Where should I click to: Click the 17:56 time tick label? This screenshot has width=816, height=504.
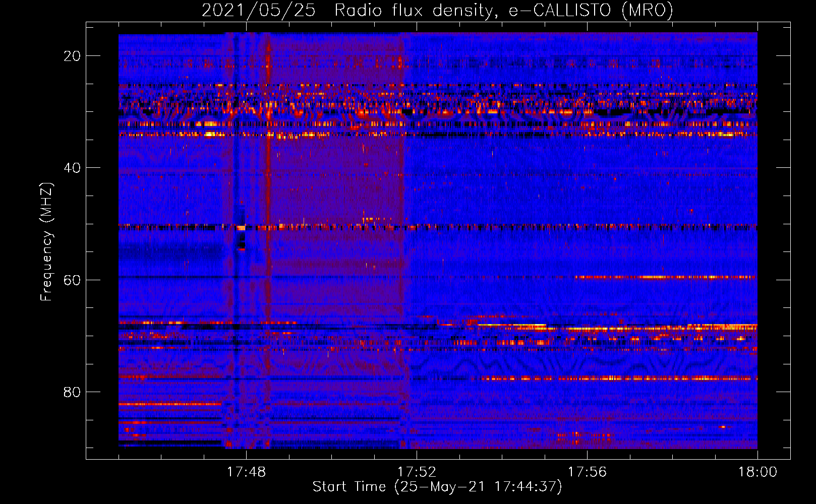point(587,472)
